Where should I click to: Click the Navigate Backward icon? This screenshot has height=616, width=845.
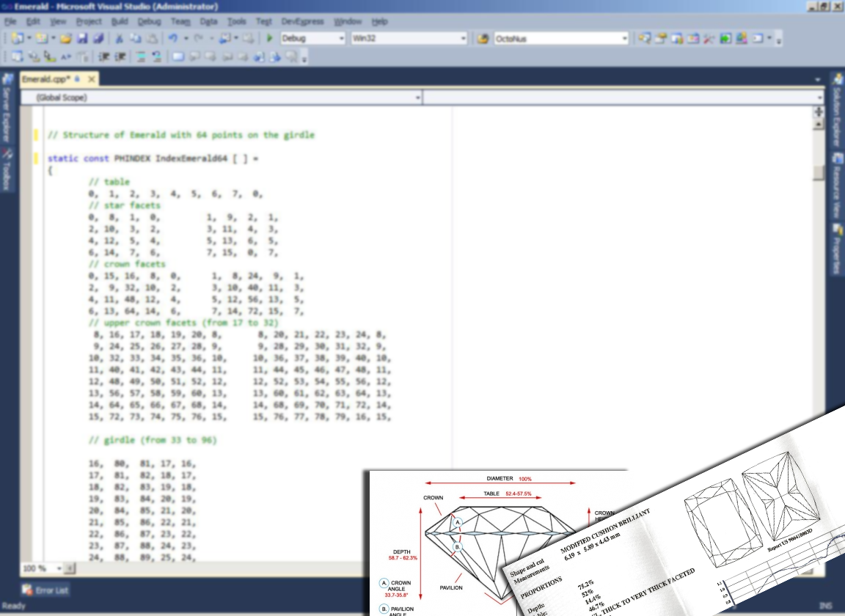pyautogui.click(x=225, y=38)
